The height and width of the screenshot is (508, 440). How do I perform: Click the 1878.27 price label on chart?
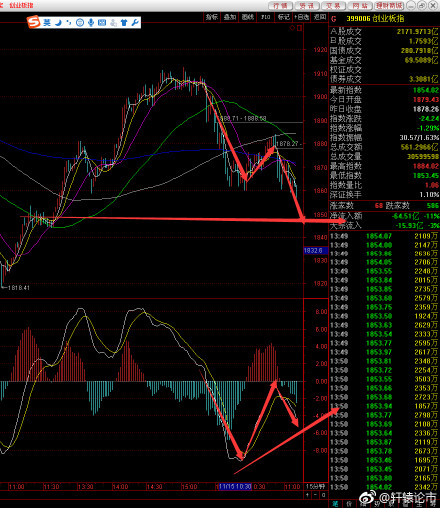[x=287, y=144]
